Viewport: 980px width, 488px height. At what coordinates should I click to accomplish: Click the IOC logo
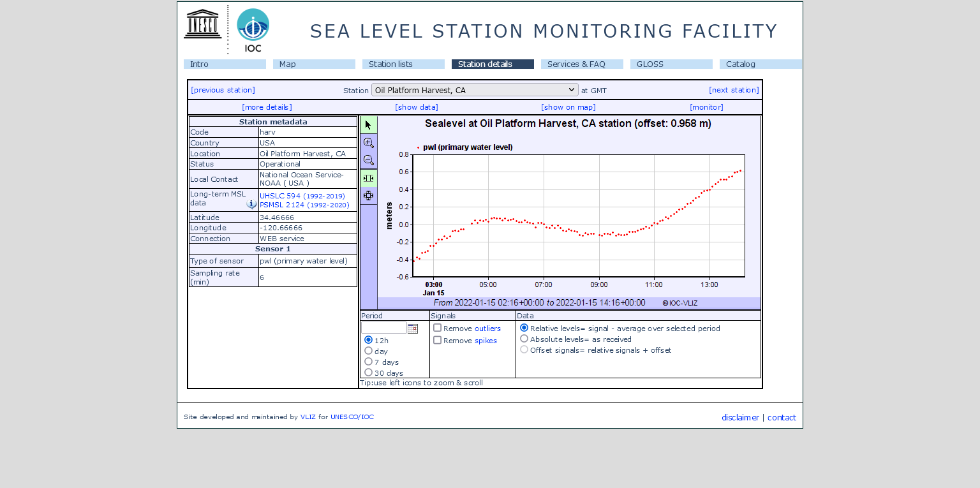pyautogui.click(x=253, y=30)
